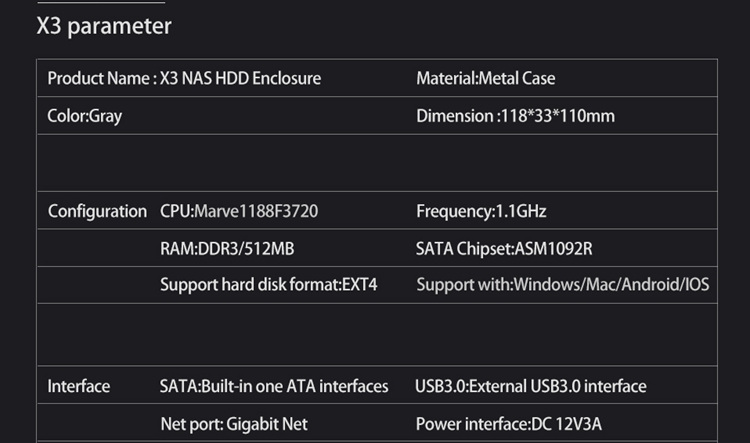The image size is (750, 443).
Task: Select SATA Built-in one ATA interfaces text
Action: click(x=274, y=387)
